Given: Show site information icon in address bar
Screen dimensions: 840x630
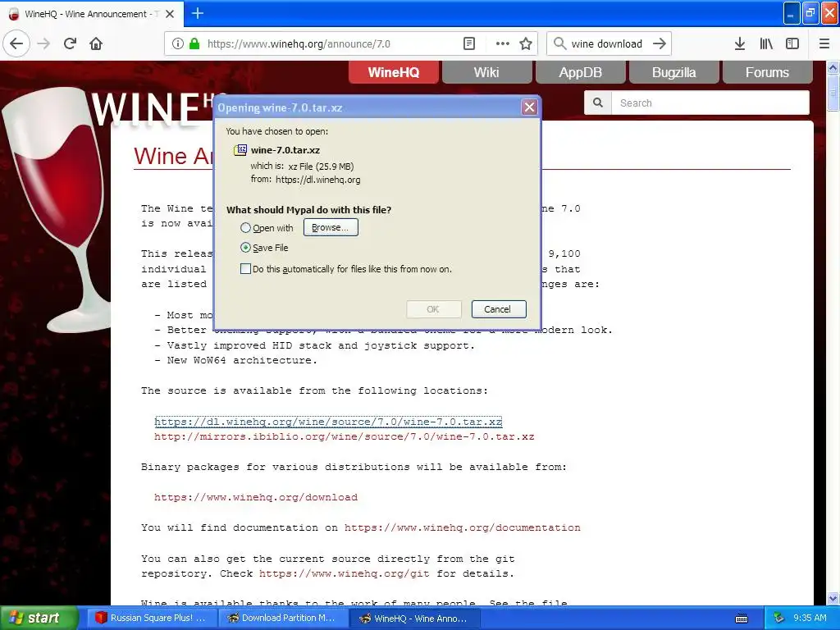Looking at the screenshot, I should click(178, 43).
